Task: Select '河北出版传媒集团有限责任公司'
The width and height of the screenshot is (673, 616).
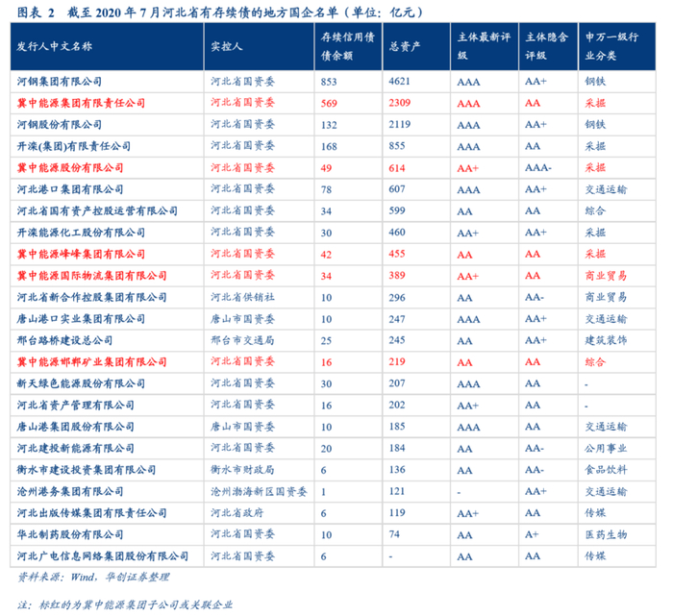Action: 92,513
